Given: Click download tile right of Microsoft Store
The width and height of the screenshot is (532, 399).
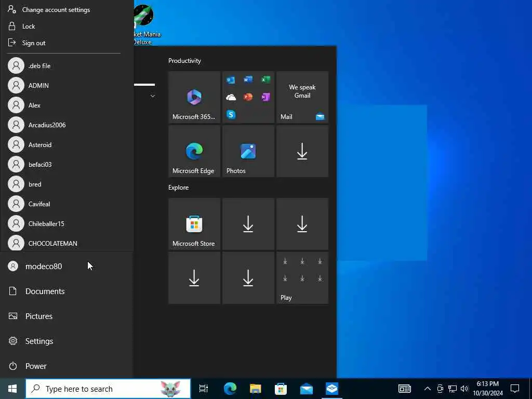Looking at the screenshot, I should point(248,224).
